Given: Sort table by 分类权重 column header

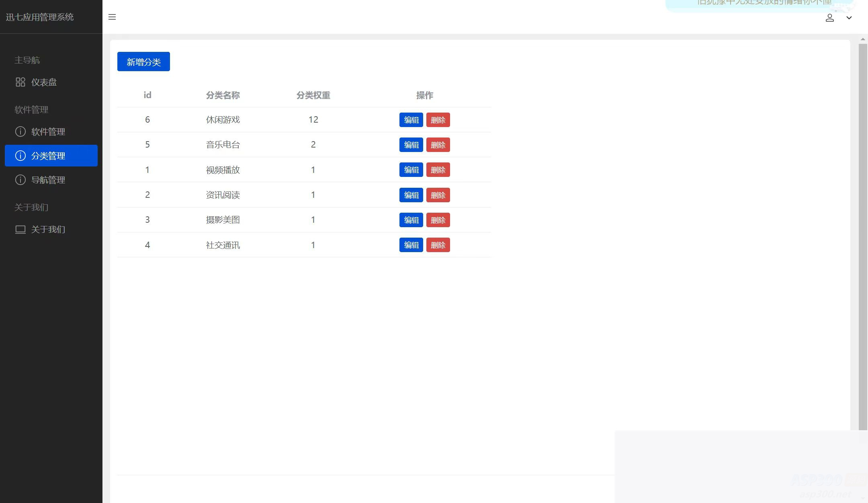Looking at the screenshot, I should pos(313,95).
